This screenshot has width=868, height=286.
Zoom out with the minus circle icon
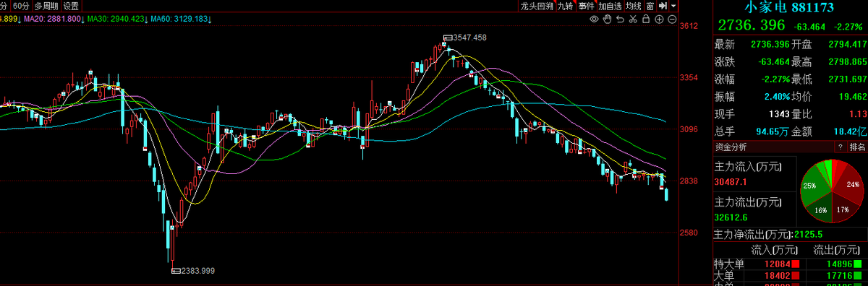672,19
